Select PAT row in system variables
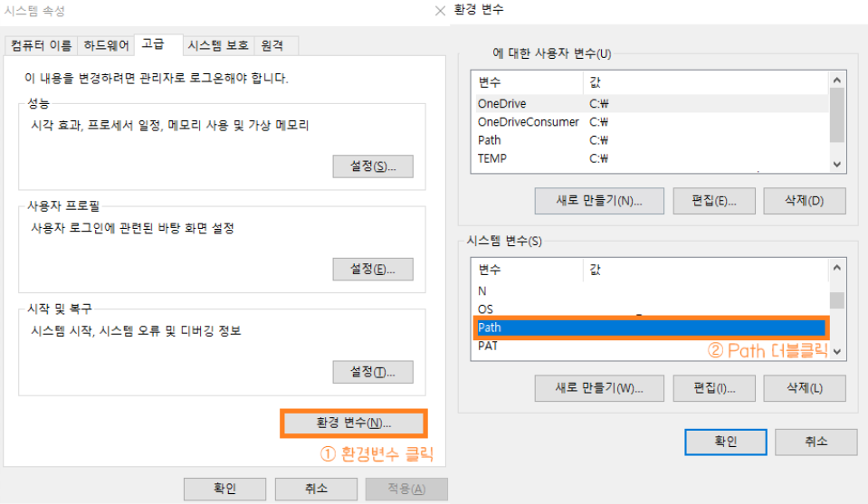This screenshot has width=868, height=504. 651,347
